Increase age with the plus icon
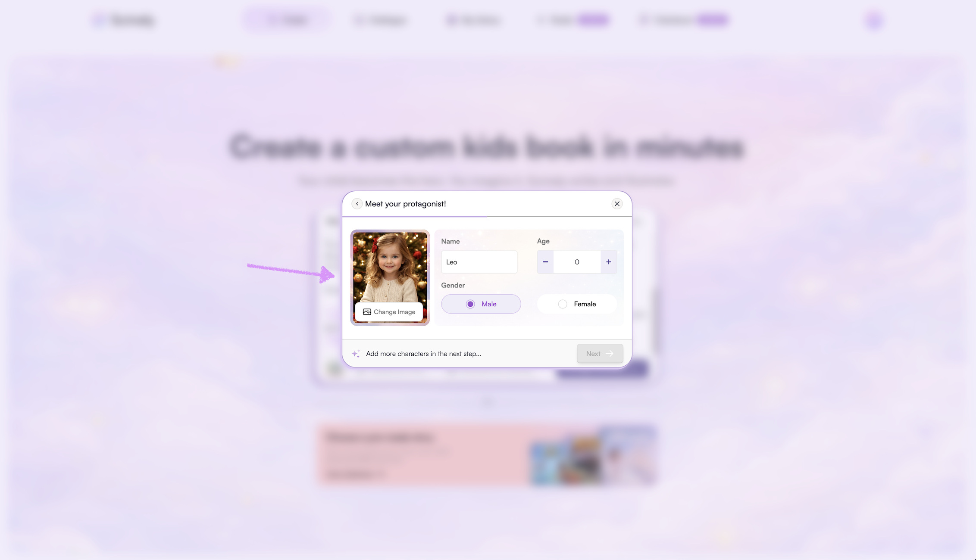Viewport: 976px width, 560px height. click(x=608, y=262)
